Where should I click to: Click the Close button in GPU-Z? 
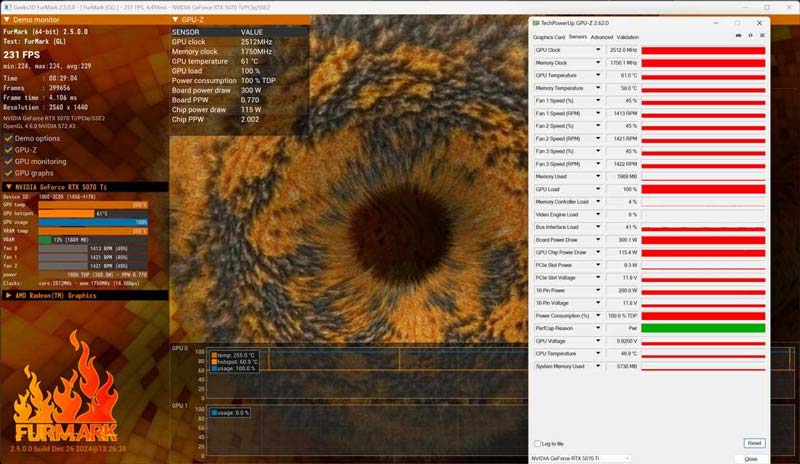pos(751,459)
